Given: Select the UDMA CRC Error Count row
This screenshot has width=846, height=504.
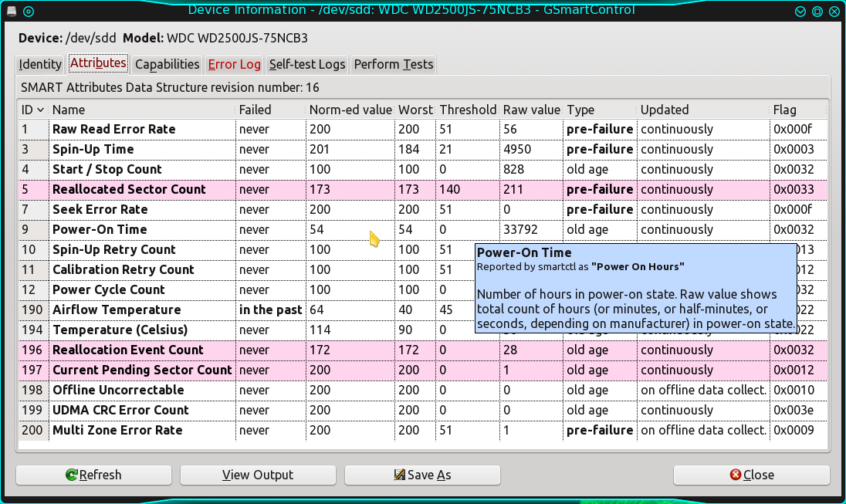Looking at the screenshot, I should pos(423,410).
